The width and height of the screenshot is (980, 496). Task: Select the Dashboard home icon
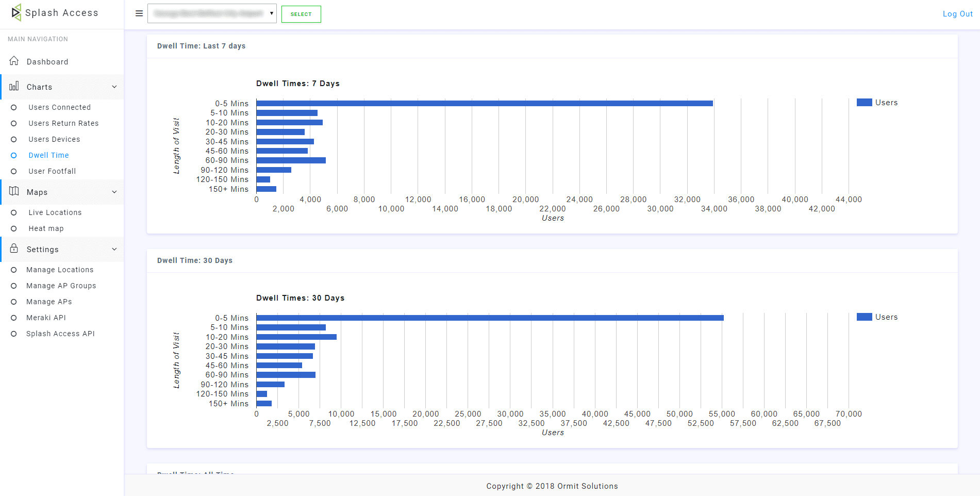point(14,61)
